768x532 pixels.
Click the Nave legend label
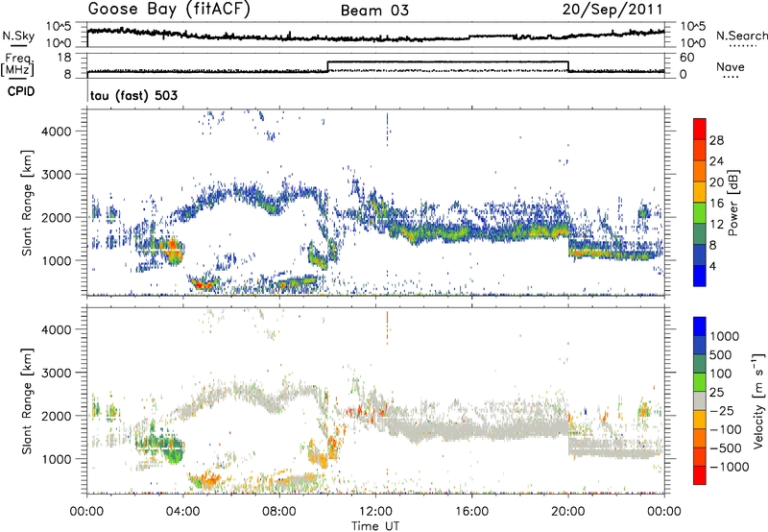click(731, 67)
